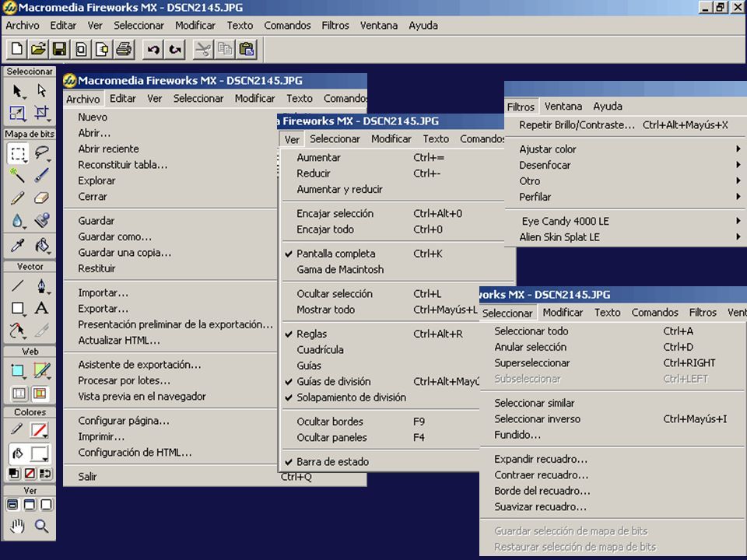Click the Undo arrow icon
This screenshot has width=747, height=560.
153,49
